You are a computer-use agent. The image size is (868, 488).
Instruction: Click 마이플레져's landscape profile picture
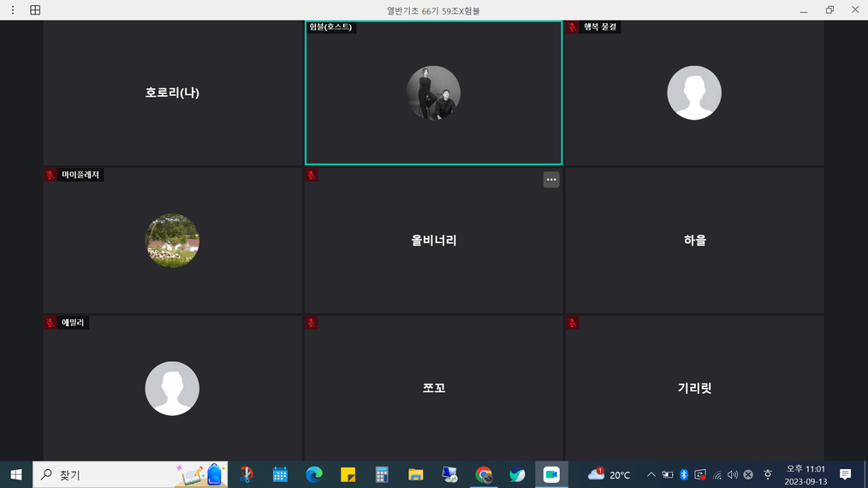172,241
